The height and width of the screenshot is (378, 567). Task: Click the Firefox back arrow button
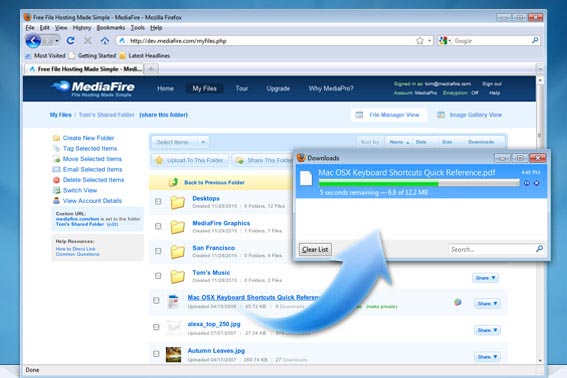tap(33, 41)
